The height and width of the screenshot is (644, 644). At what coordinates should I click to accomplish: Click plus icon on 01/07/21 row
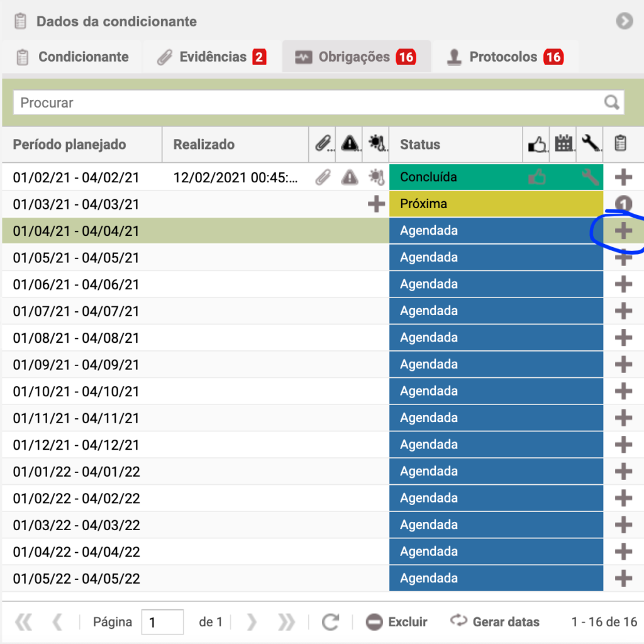[x=623, y=311]
